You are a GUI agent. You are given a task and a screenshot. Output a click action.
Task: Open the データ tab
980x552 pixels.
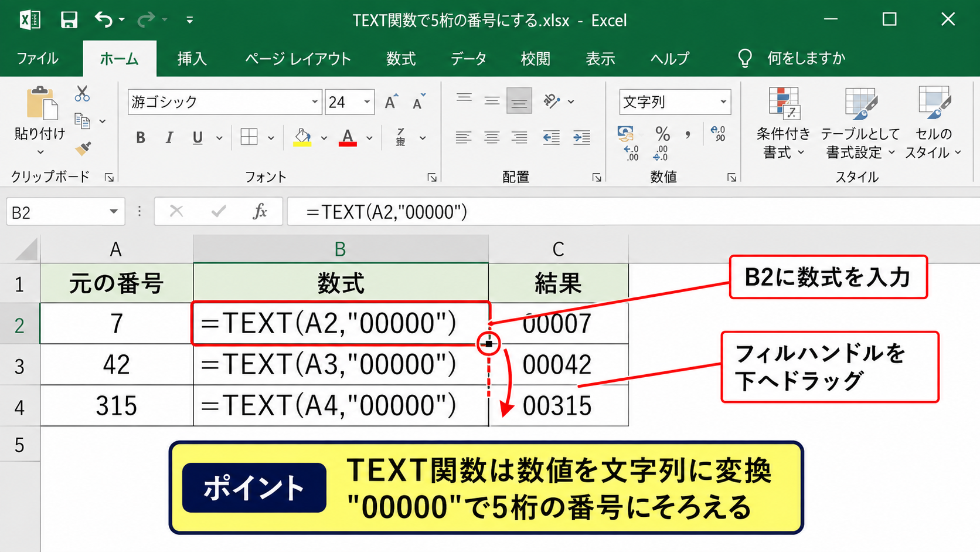(x=468, y=59)
